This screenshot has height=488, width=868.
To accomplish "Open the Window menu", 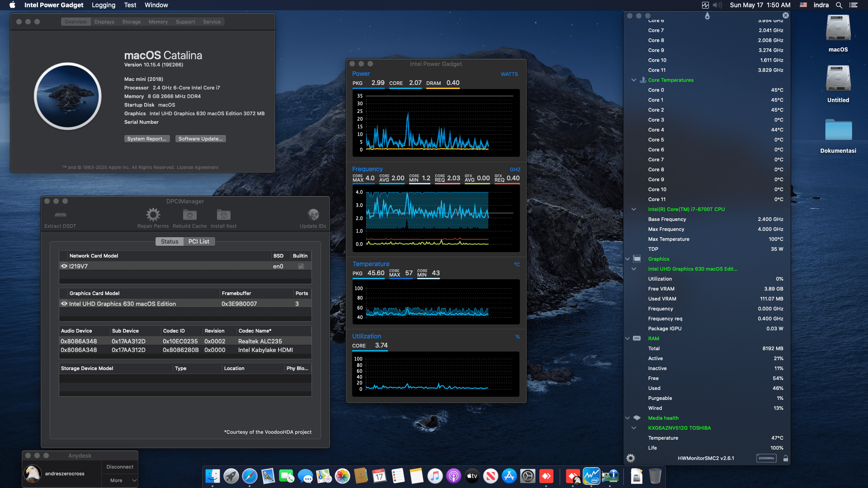I will tap(156, 5).
